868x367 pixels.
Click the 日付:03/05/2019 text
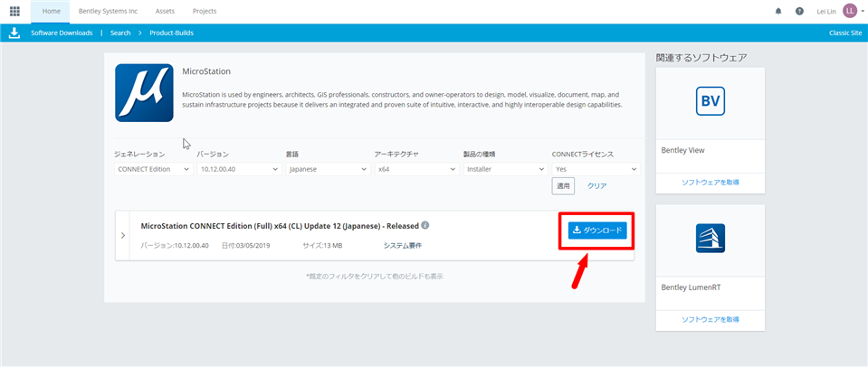(245, 245)
